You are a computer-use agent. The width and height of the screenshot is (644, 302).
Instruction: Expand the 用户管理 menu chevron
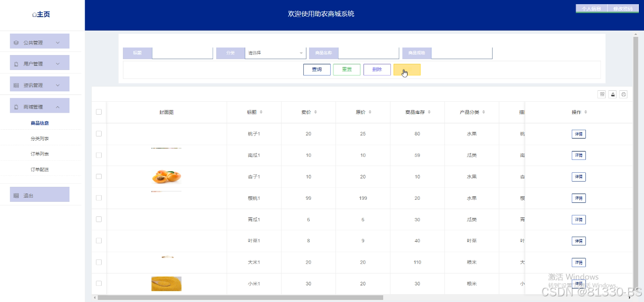[x=58, y=64]
